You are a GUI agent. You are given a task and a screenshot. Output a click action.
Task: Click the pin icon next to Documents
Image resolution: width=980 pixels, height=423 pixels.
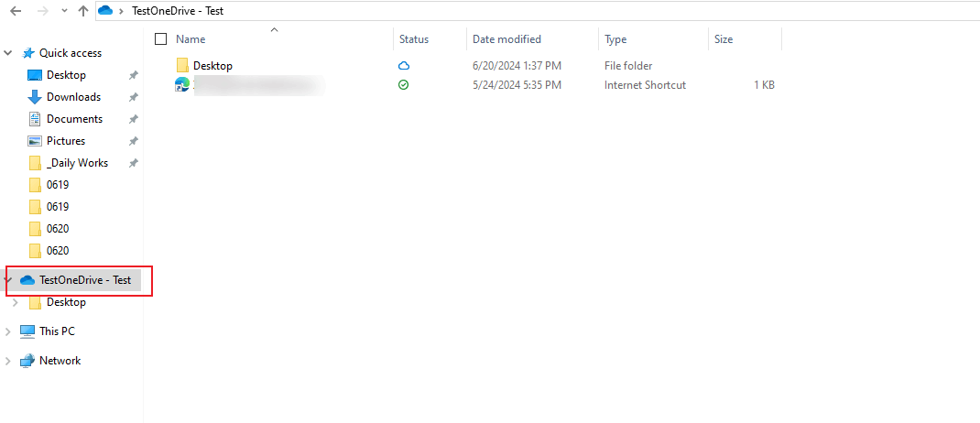coord(133,119)
